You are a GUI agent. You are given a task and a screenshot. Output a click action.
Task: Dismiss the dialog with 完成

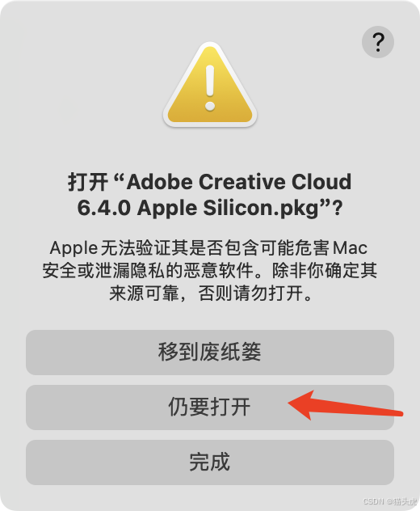coord(210,462)
